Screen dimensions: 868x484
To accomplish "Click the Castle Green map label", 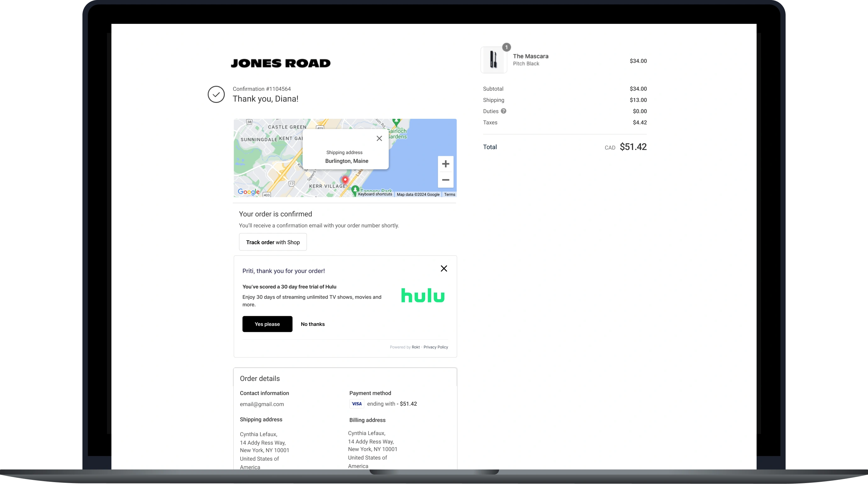I will tap(287, 127).
